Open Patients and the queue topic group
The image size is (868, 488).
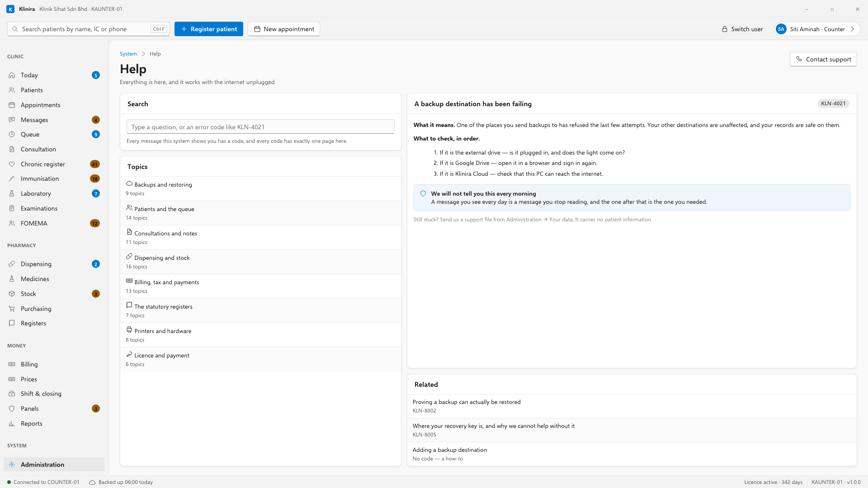pos(260,213)
